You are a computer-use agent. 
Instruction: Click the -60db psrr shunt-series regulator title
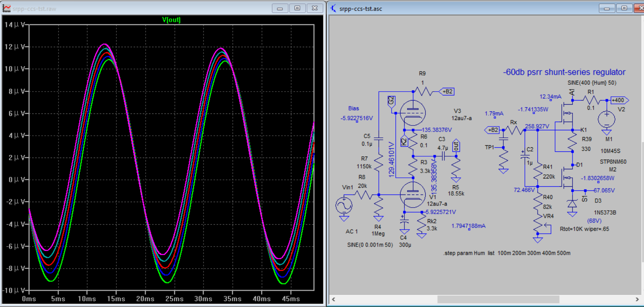564,72
